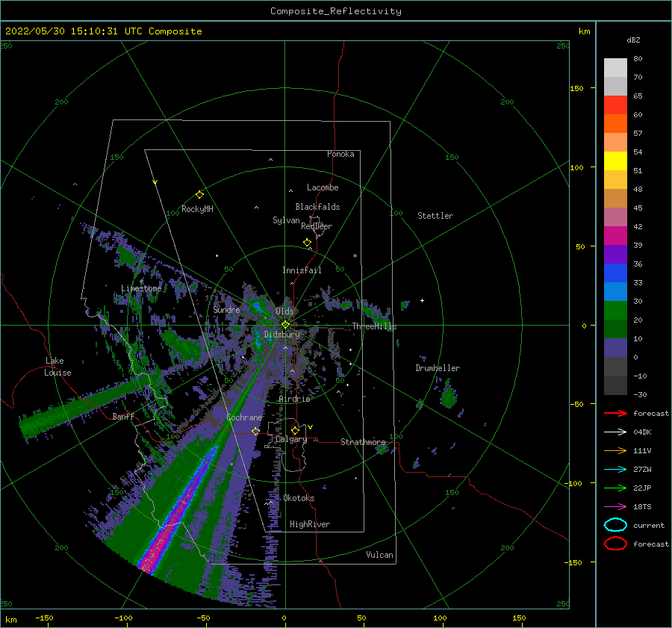Click the 'current' label in legend
Image resolution: width=672 pixels, height=628 pixels.
tap(649, 525)
